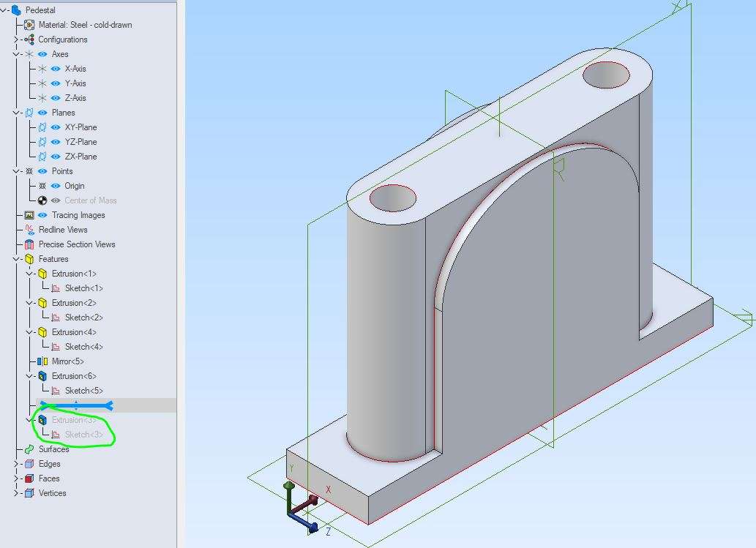The height and width of the screenshot is (548, 756).
Task: Click the Precise Section Views icon
Action: (29, 244)
